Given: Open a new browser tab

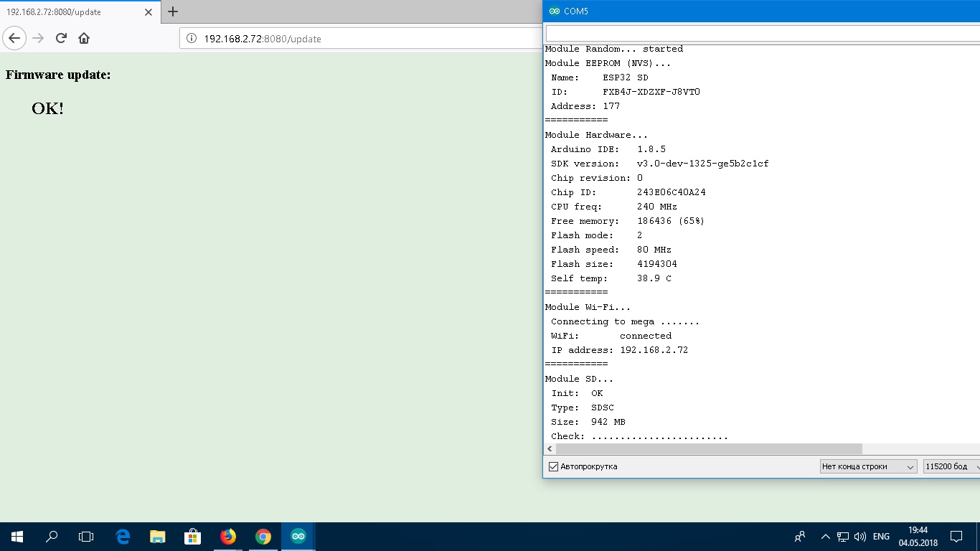Looking at the screenshot, I should click(x=173, y=11).
